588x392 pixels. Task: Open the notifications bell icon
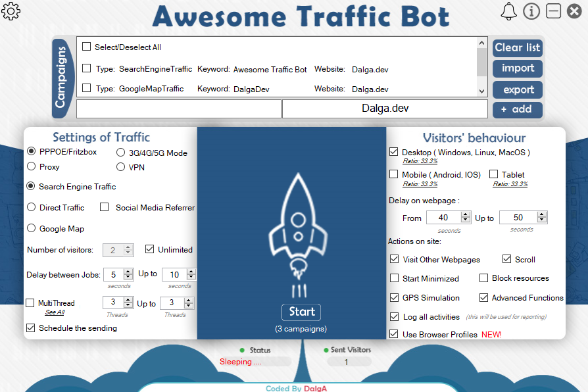508,11
